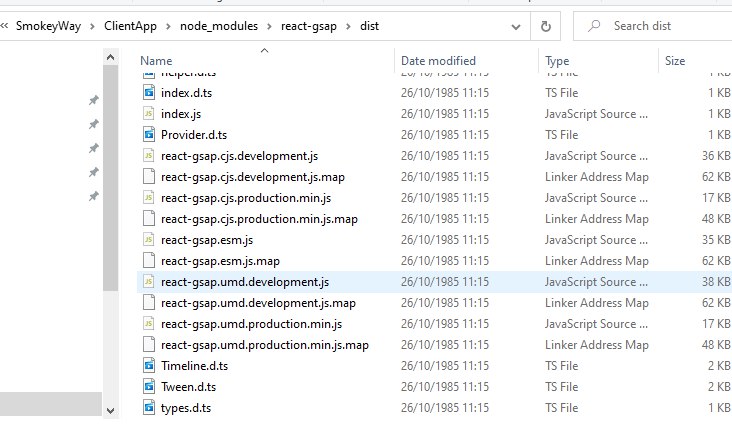This screenshot has width=732, height=441.
Task: Click the types.d.ts file icon
Action: (x=148, y=407)
